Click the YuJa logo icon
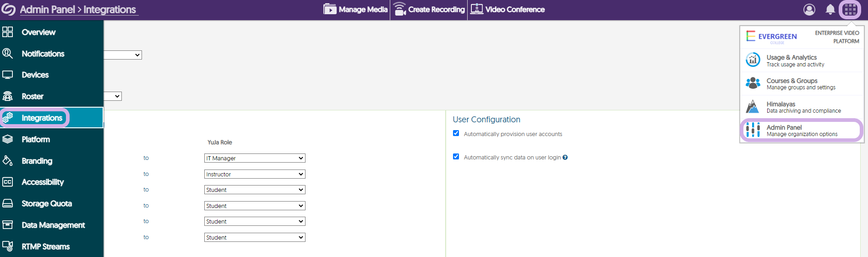 (x=9, y=10)
